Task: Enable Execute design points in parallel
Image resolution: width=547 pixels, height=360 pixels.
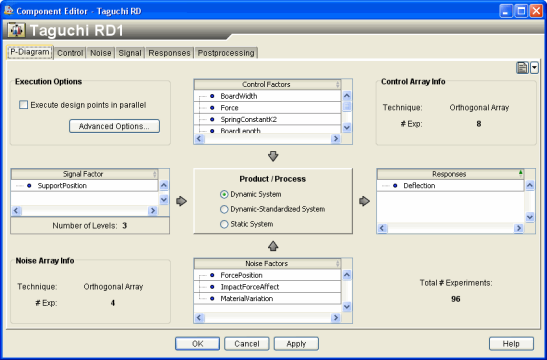Action: (x=23, y=105)
